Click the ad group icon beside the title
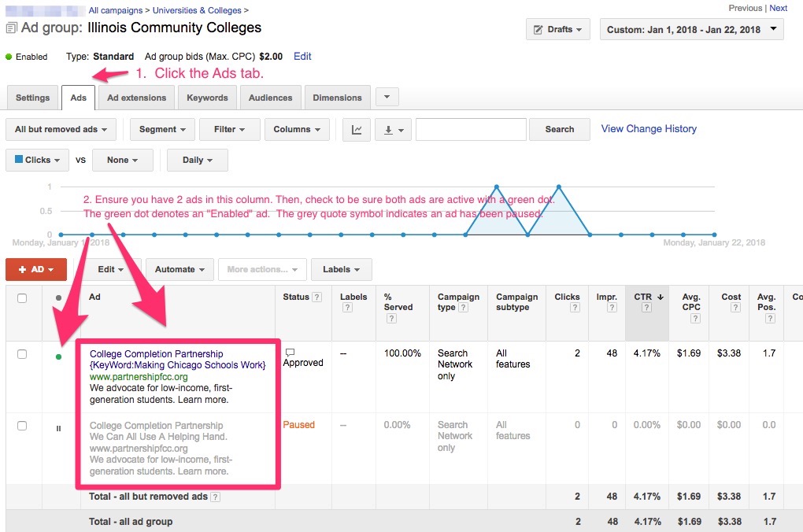The width and height of the screenshot is (803, 532). click(11, 28)
